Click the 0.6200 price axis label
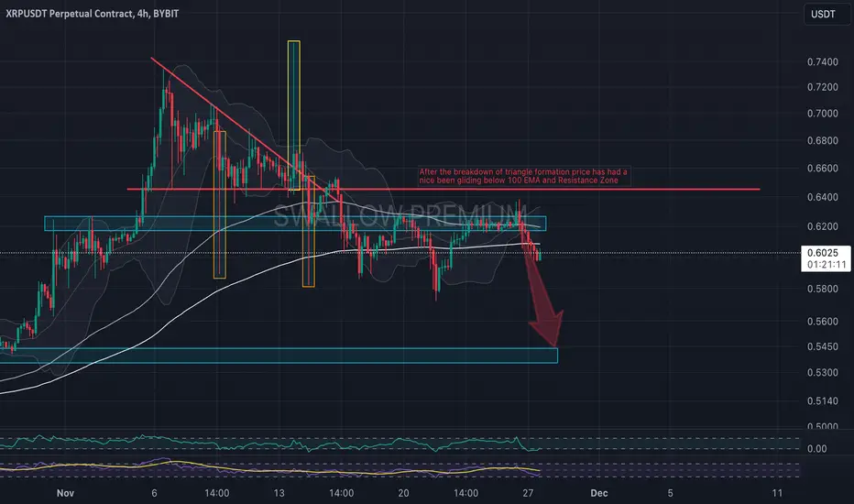854x504 pixels. [823, 226]
